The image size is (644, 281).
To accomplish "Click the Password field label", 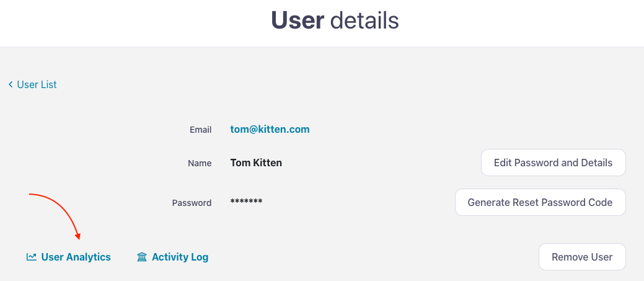I will pos(192,203).
